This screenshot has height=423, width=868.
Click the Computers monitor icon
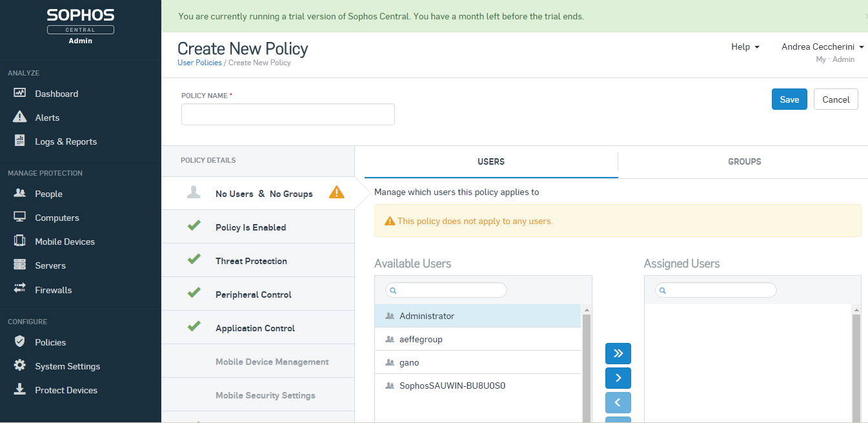19,217
